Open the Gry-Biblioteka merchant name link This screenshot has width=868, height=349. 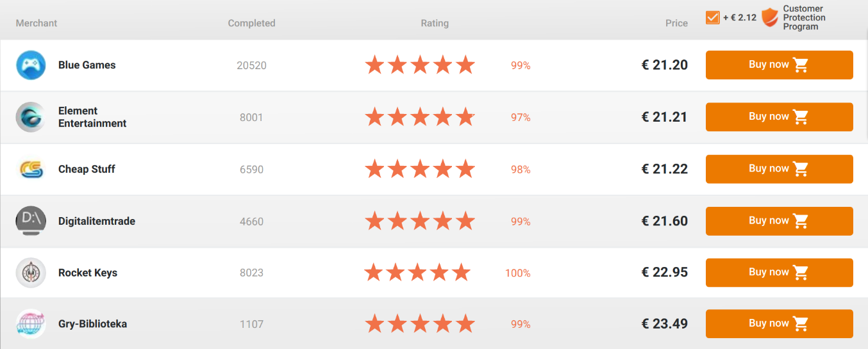92,324
